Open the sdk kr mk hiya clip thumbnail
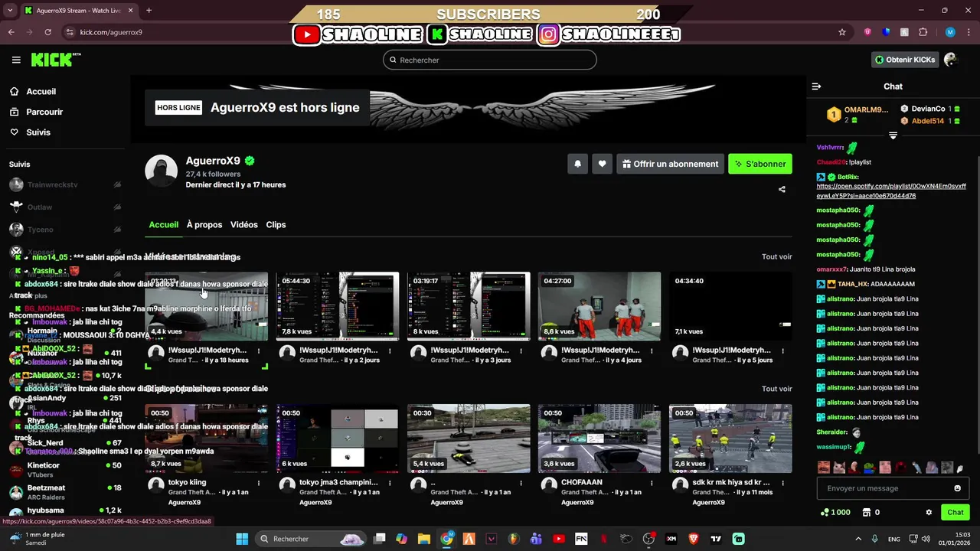The image size is (980, 551). click(x=730, y=439)
